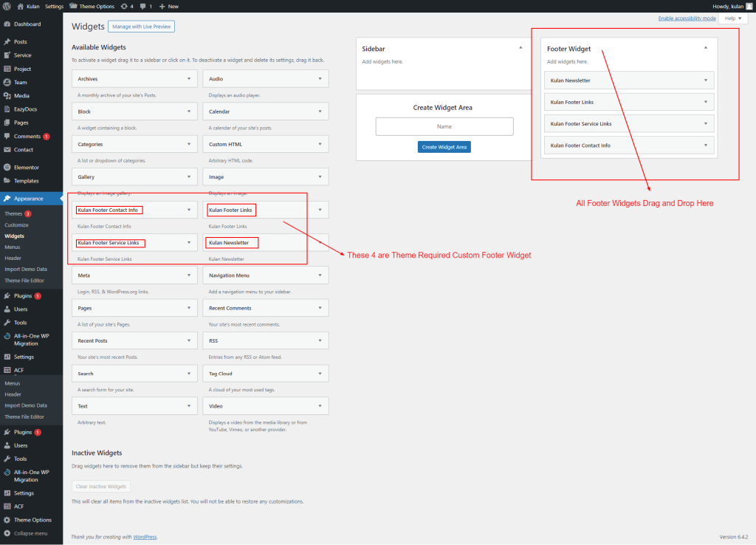This screenshot has height=545, width=756.
Task: Click the plus New icon in admin bar
Action: [x=162, y=6]
